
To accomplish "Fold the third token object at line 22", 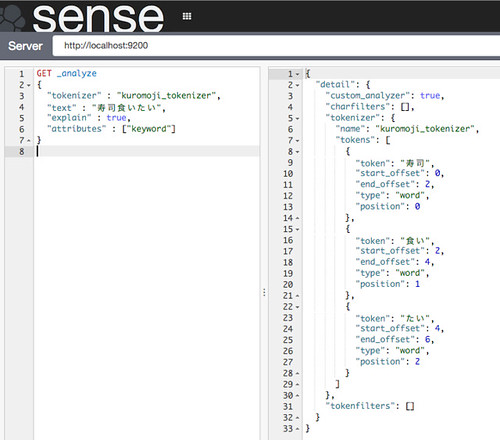I will click(x=298, y=307).
